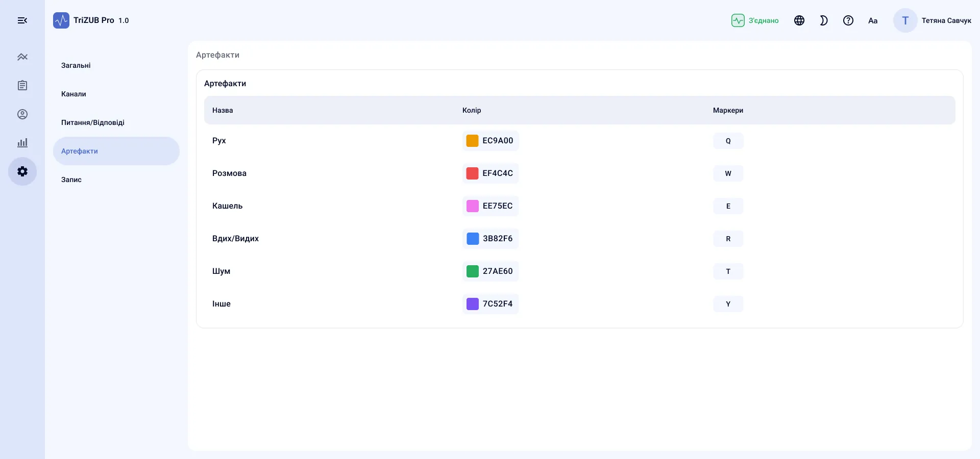Viewport: 980px width, 459px height.
Task: Click the Y marker key for Інше
Action: 728,304
